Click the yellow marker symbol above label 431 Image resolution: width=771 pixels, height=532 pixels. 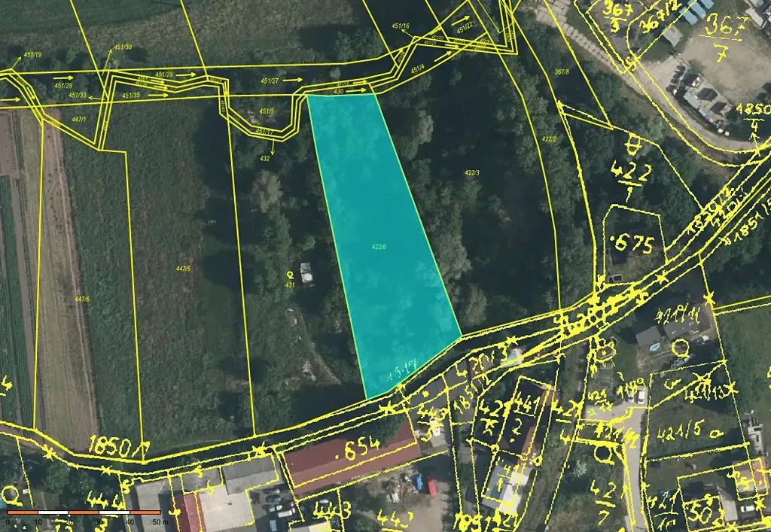290,275
